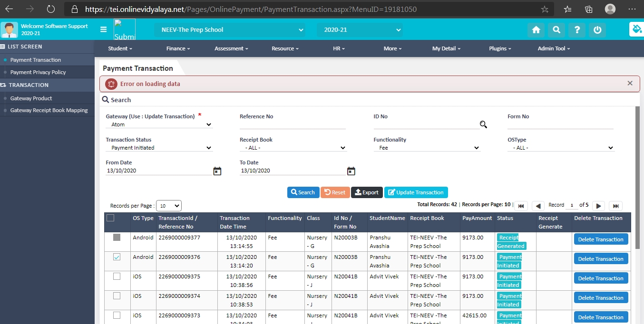Viewport: 644px width, 324px height.
Task: Click the Reference No input field
Action: pyautogui.click(x=293, y=124)
